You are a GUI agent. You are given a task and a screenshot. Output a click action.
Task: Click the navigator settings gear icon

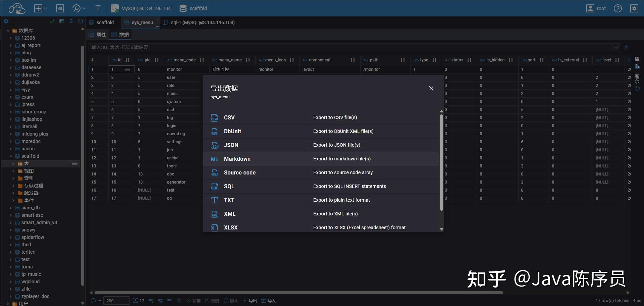[x=6, y=21]
